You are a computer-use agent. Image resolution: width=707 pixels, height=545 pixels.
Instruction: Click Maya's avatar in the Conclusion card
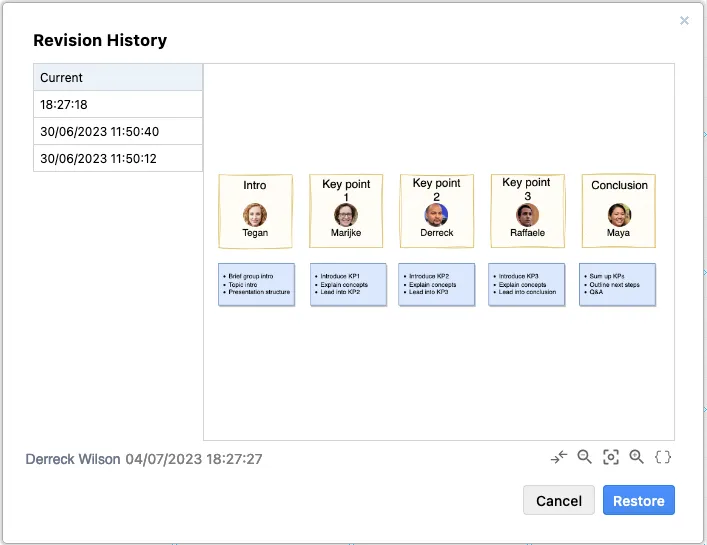[x=619, y=214]
